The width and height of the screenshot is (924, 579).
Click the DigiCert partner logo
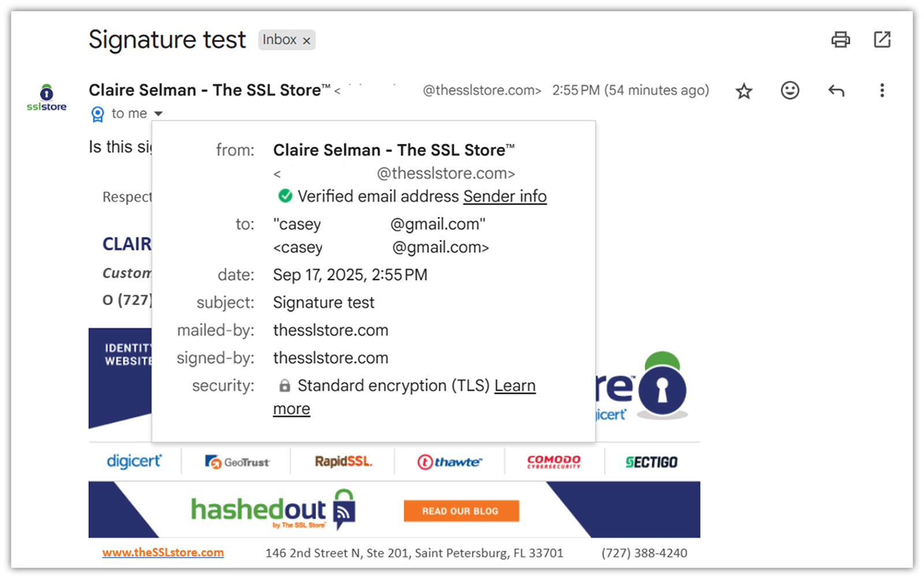134,461
